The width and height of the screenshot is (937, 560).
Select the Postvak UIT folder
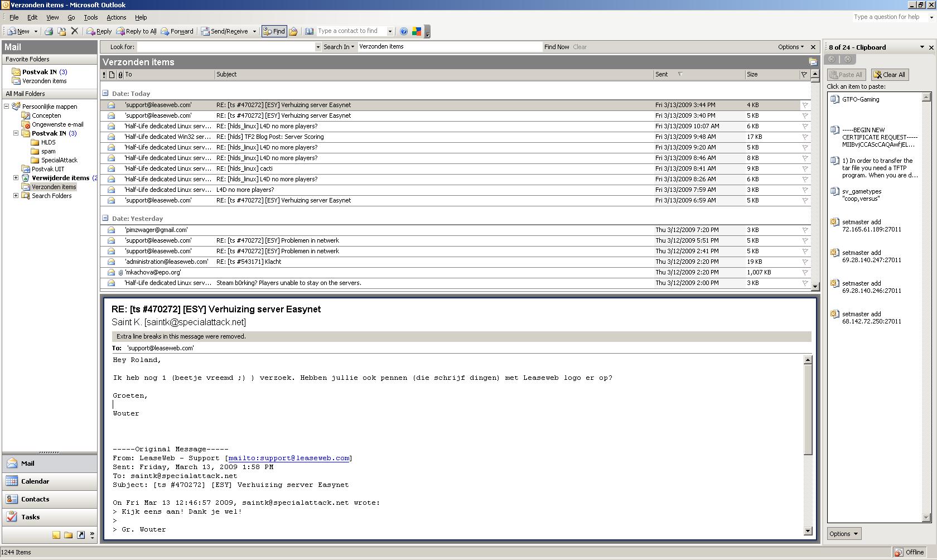[48, 169]
